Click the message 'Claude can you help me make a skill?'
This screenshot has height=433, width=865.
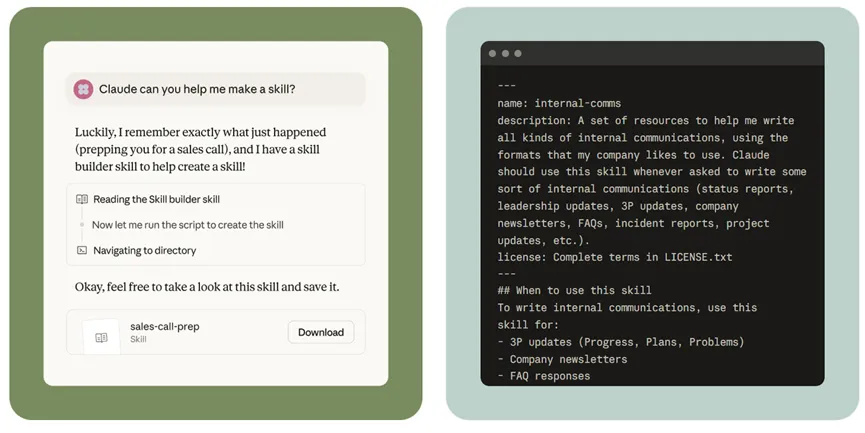[x=216, y=89]
